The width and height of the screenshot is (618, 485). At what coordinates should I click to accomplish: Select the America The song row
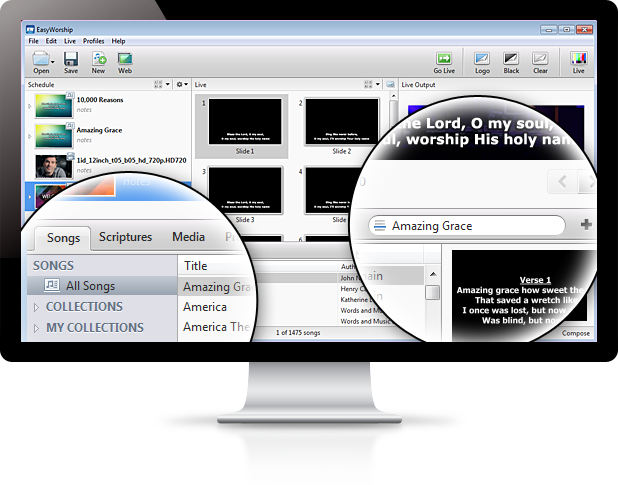pyautogui.click(x=217, y=327)
